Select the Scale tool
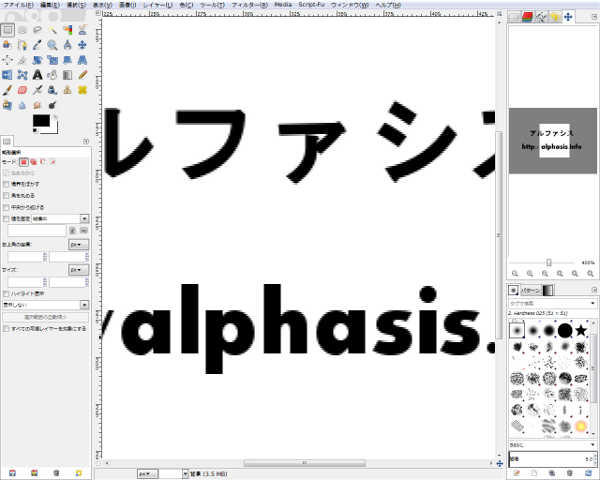The width and height of the screenshot is (600, 480). (52, 60)
